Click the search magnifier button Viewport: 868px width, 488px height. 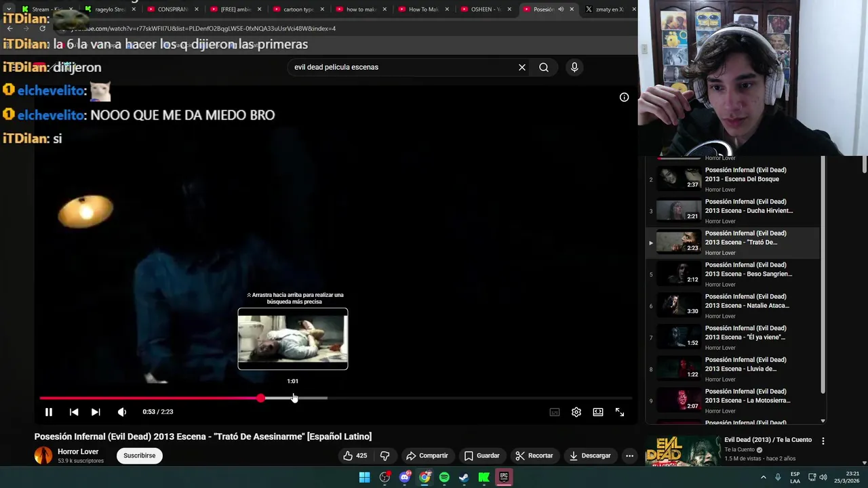pyautogui.click(x=544, y=67)
